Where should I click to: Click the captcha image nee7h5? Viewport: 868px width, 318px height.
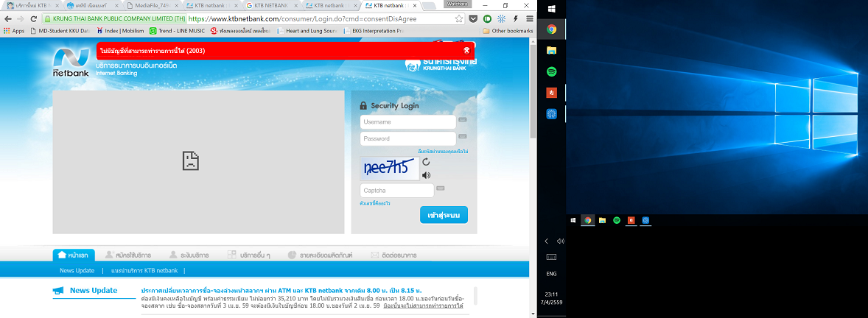point(390,169)
